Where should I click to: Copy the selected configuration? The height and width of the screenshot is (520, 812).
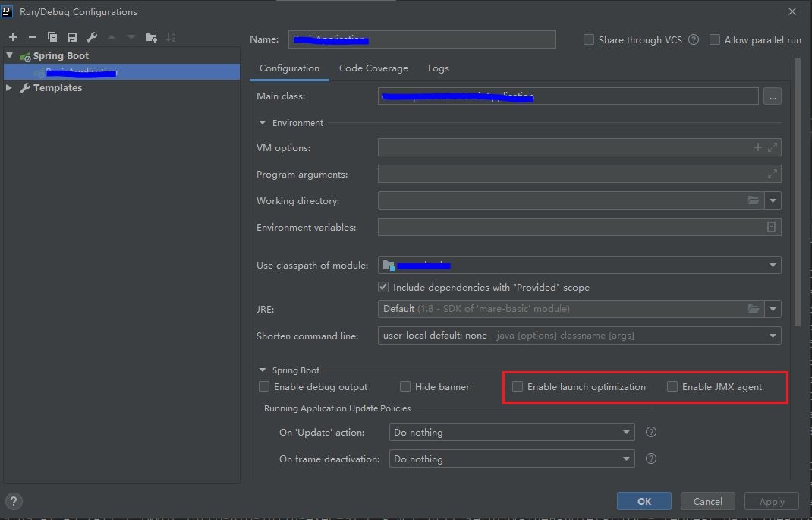point(52,36)
